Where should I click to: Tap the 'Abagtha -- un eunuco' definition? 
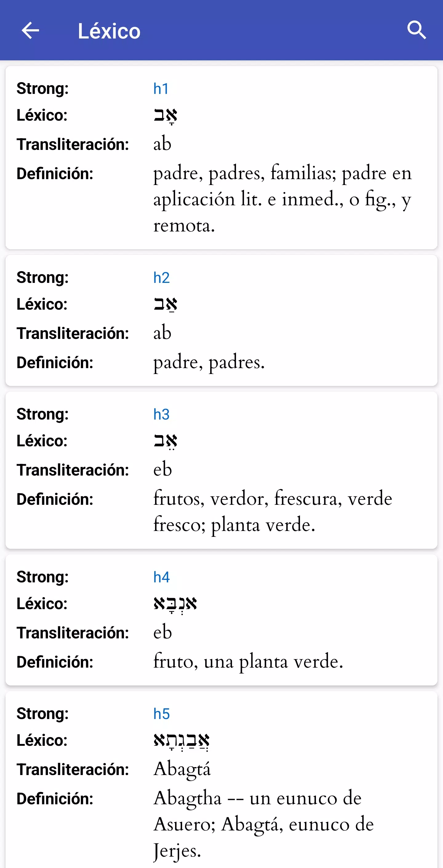(x=264, y=824)
